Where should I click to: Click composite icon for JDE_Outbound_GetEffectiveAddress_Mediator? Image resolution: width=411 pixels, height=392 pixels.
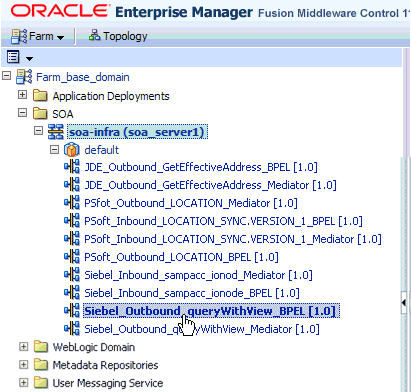coord(72,184)
